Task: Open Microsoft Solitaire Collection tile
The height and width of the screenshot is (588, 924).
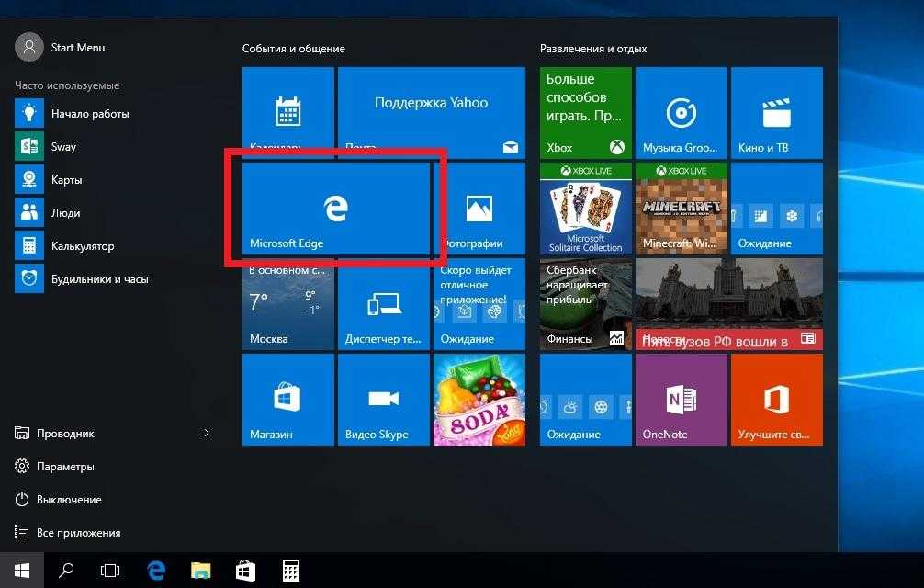Action: click(585, 209)
